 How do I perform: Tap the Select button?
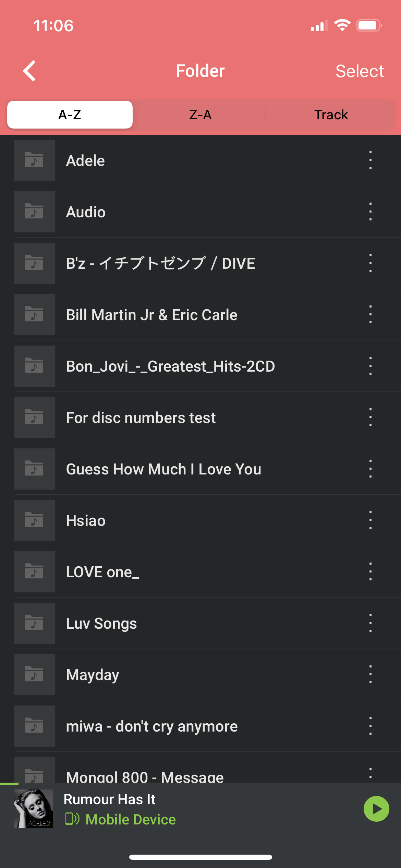coord(360,71)
